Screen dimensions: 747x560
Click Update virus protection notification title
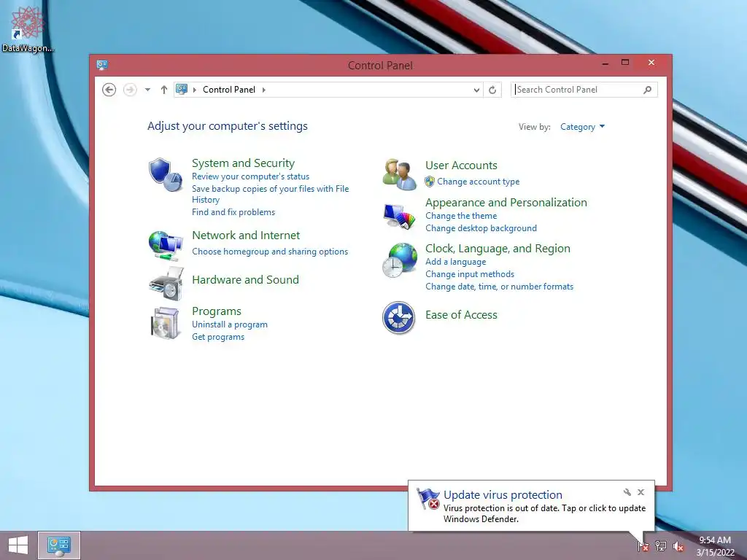point(503,495)
